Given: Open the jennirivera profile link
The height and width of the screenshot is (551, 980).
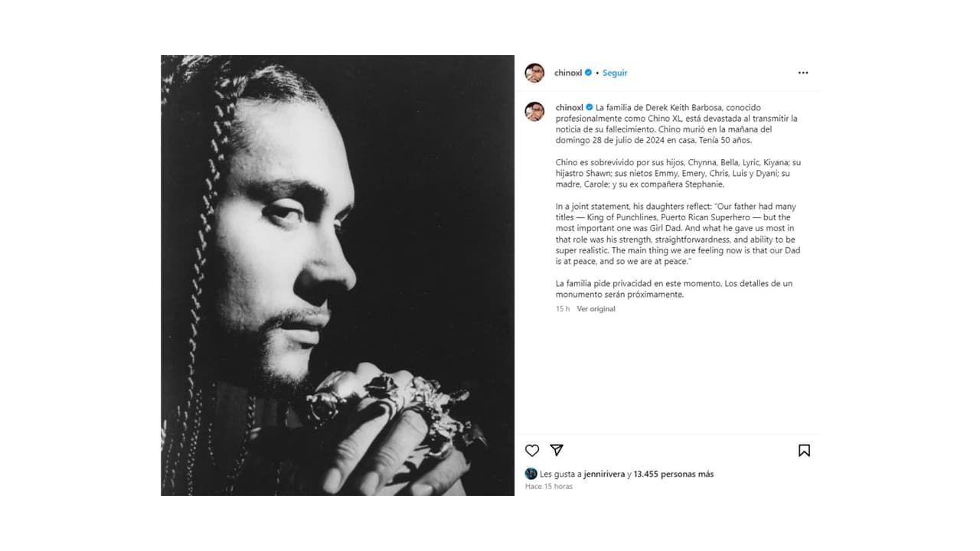Looking at the screenshot, I should pyautogui.click(x=603, y=474).
